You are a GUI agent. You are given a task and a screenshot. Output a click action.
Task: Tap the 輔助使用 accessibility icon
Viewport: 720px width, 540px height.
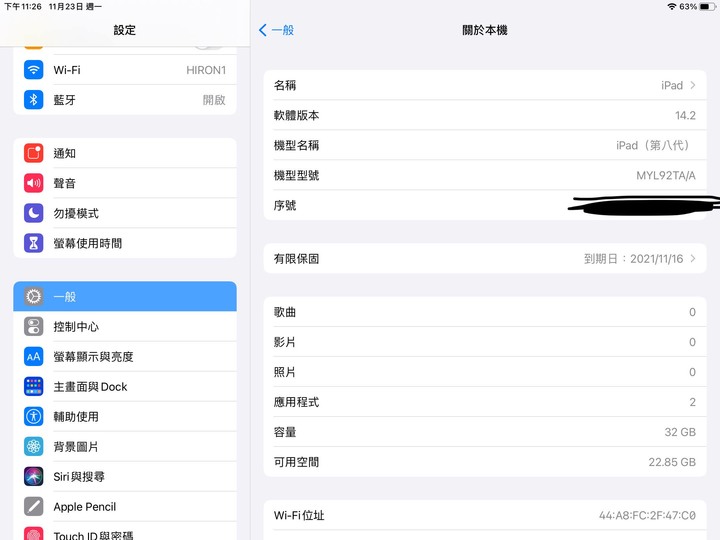pyautogui.click(x=34, y=416)
